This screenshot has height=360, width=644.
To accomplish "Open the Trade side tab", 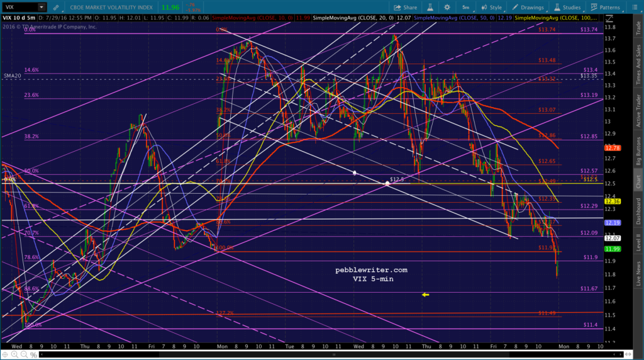I will pos(638,28).
